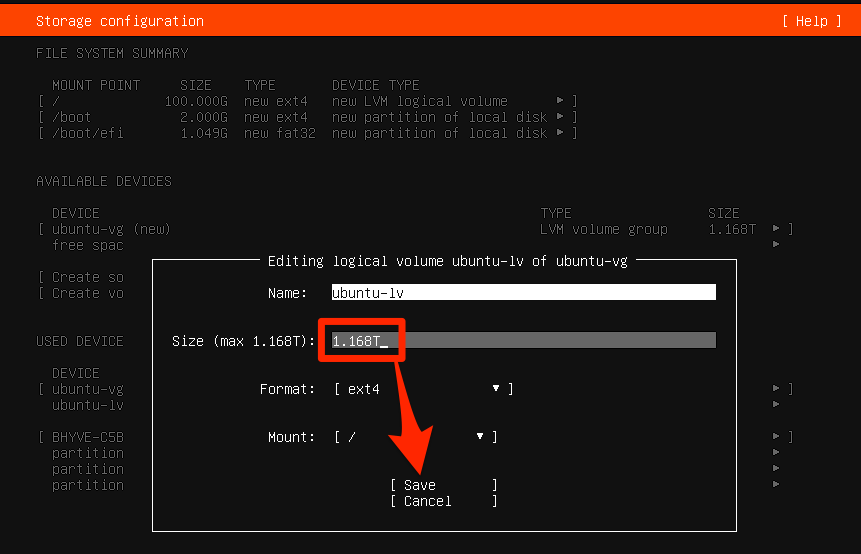Viewport: 861px width, 554px height.
Task: Select the BHYVE-C5B disk under Used Devices
Action: [x=88, y=437]
